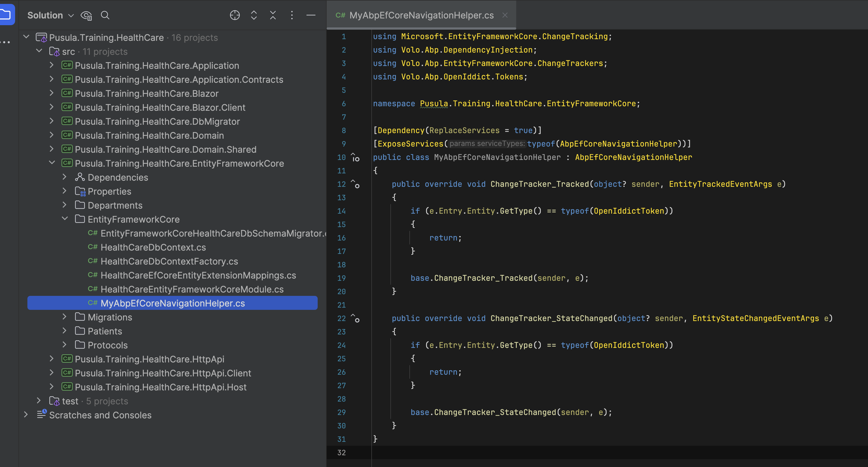Click the AbpEfCoreNavigationHelper base class name
The width and height of the screenshot is (868, 467).
pyautogui.click(x=633, y=157)
